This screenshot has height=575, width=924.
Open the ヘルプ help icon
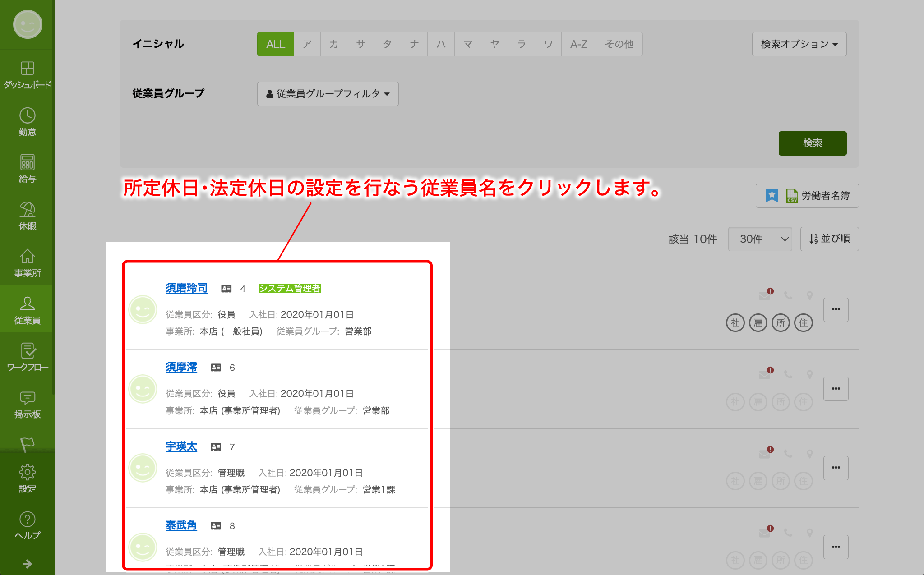(27, 525)
